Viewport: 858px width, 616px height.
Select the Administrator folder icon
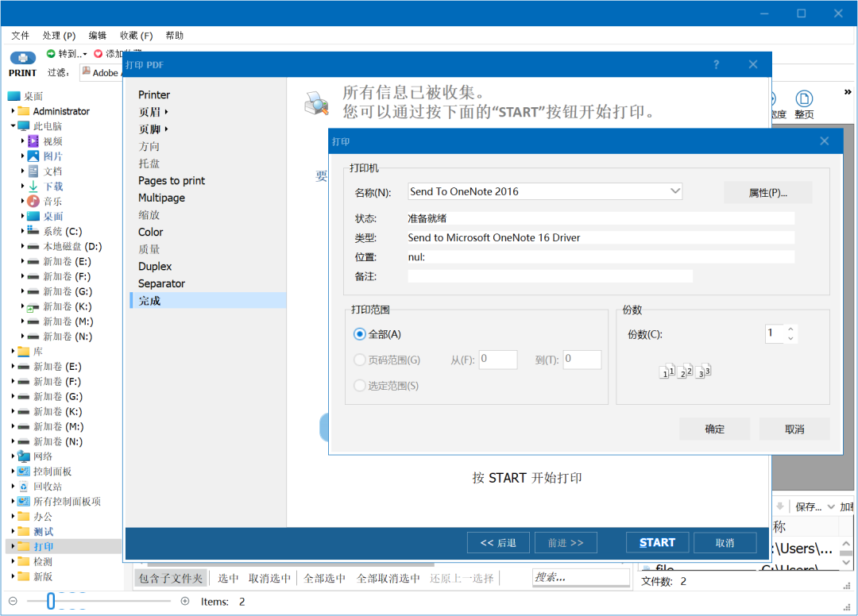(24, 111)
